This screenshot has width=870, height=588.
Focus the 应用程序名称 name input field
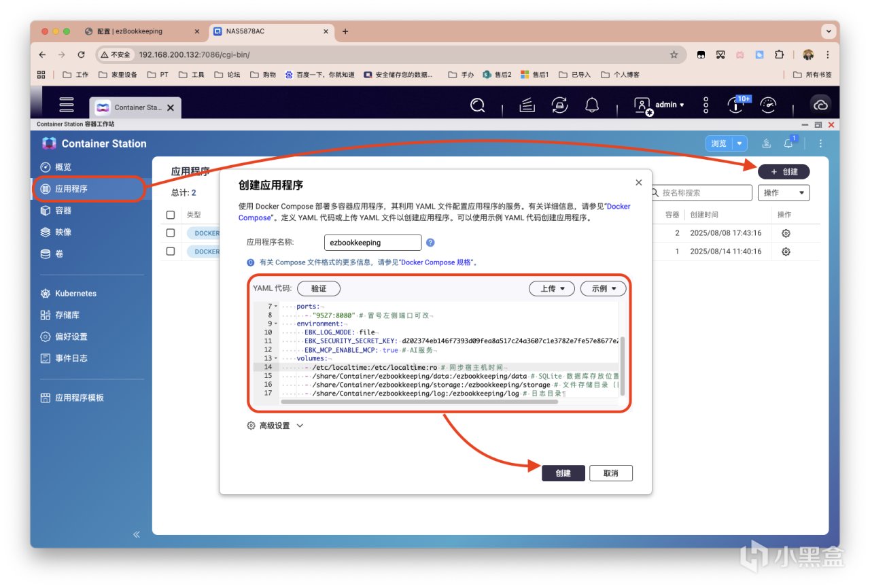(x=373, y=243)
